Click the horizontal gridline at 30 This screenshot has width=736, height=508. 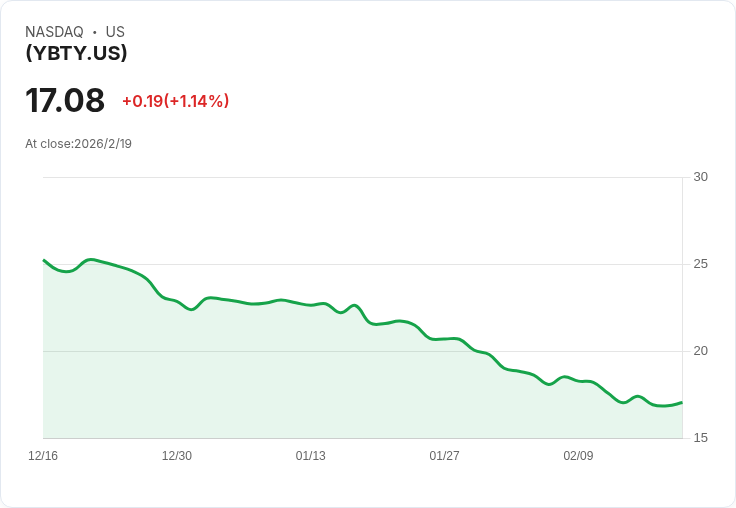[360, 177]
